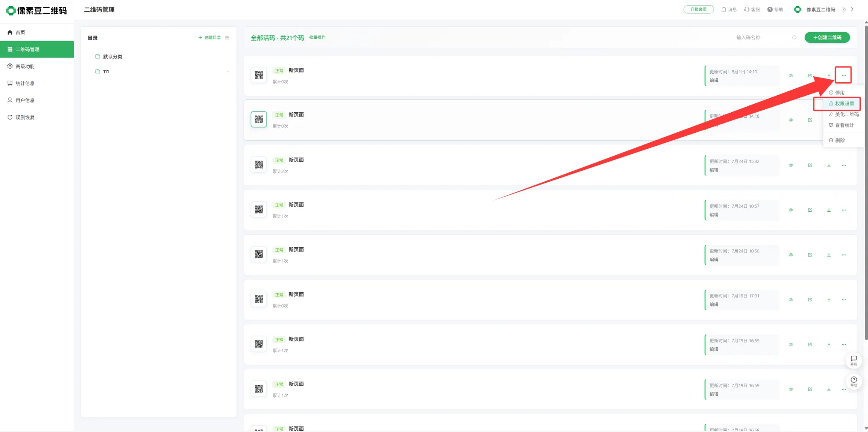Click the 创建二维码 button

[x=827, y=37]
